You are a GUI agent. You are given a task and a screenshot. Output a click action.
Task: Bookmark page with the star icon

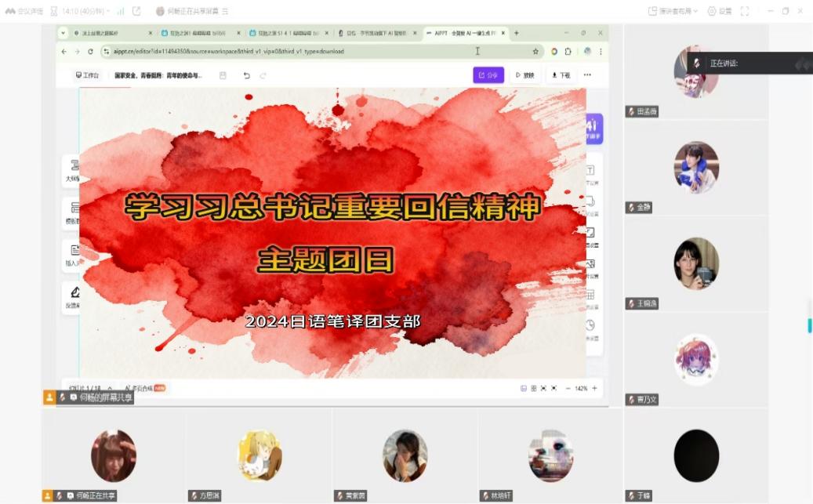point(535,52)
